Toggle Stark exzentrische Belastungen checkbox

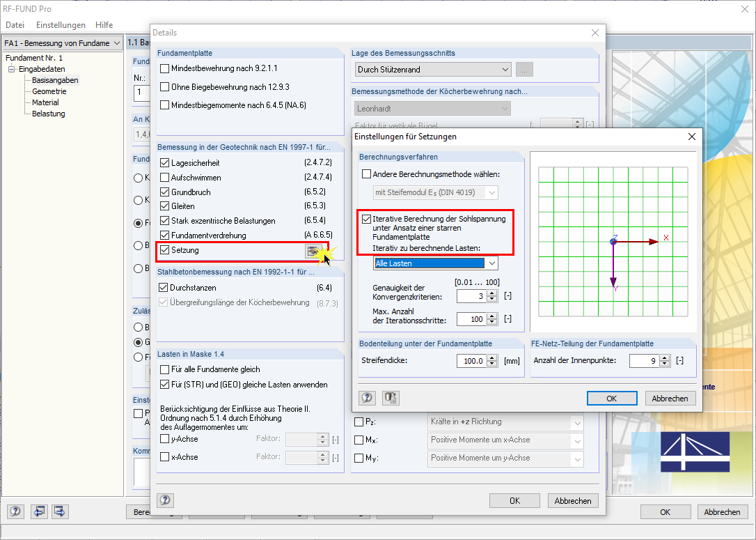(x=165, y=221)
